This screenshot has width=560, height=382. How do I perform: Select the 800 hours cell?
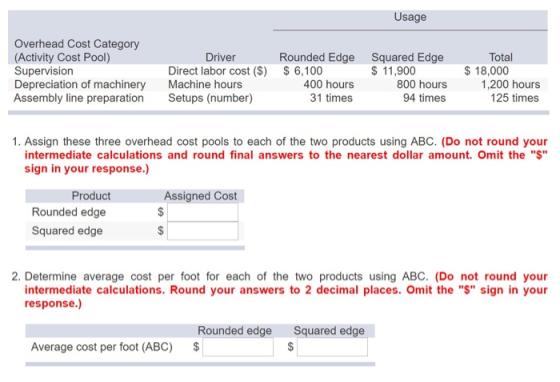421,84
